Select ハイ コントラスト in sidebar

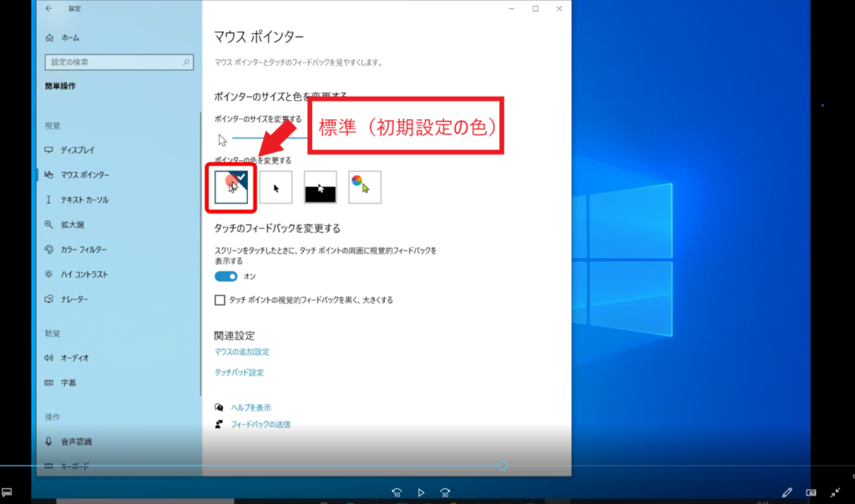tap(83, 275)
